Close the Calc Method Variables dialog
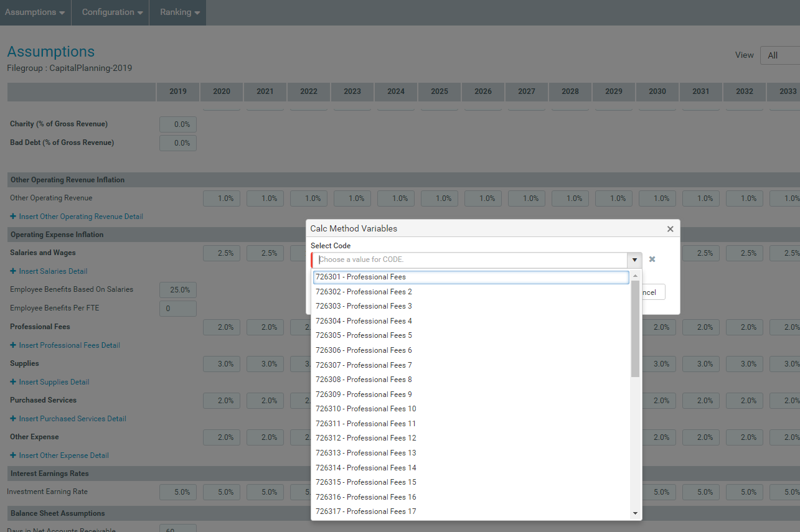800x532 pixels. point(670,229)
